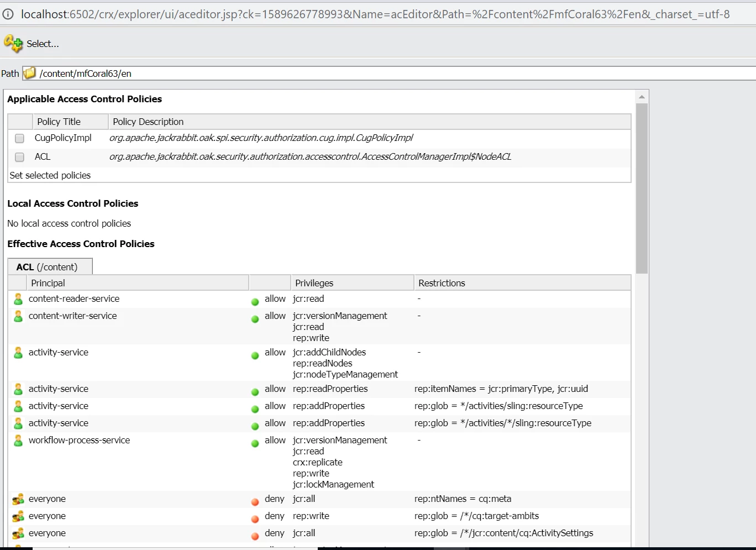Tick the ACL policy checkbox
This screenshot has height=550, width=756.
tap(19, 157)
